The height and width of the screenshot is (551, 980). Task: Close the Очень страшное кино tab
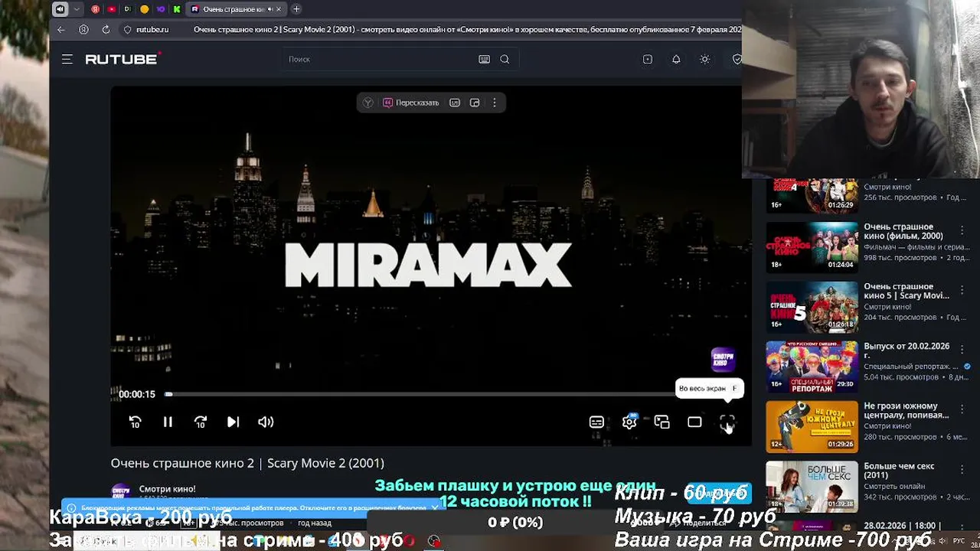pyautogui.click(x=279, y=9)
